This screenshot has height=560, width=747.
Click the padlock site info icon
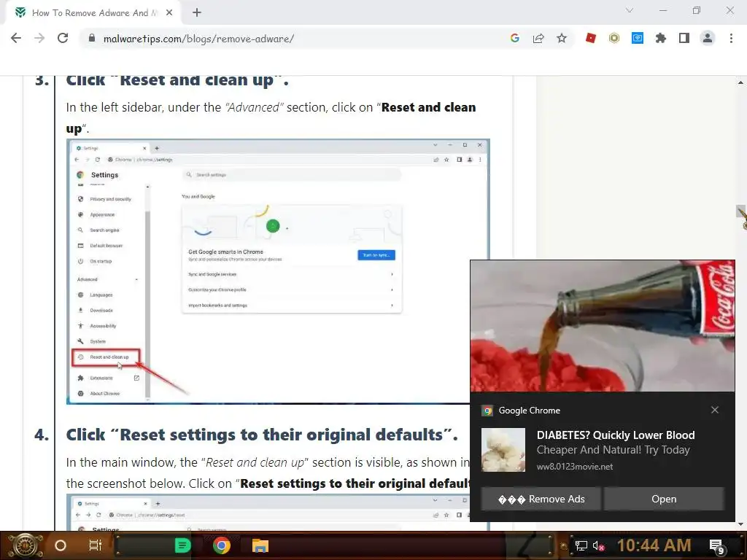tap(92, 38)
